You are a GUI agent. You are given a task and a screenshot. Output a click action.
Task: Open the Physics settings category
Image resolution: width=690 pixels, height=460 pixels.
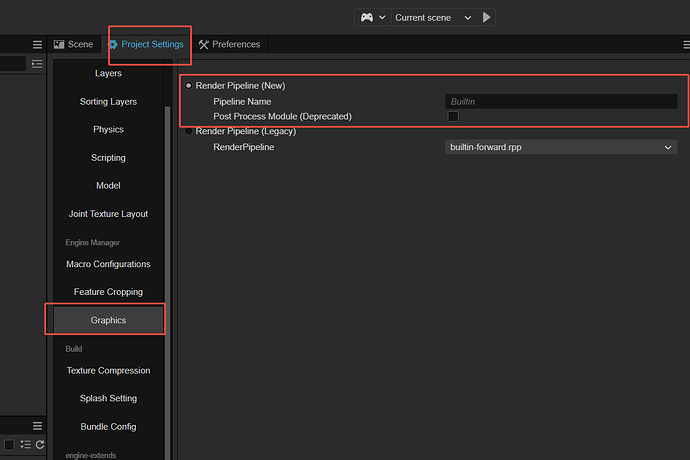tap(108, 129)
